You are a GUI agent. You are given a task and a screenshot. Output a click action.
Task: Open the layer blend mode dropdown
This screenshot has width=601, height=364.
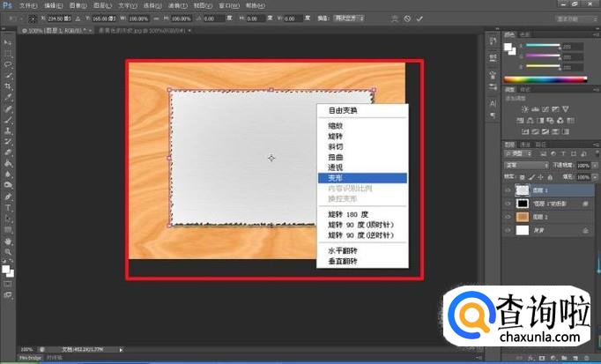coord(526,164)
